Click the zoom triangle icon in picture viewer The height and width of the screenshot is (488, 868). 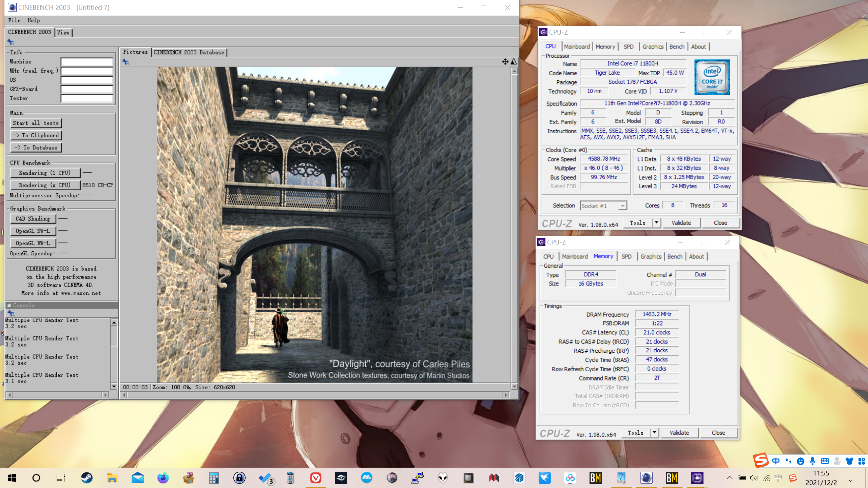[514, 61]
